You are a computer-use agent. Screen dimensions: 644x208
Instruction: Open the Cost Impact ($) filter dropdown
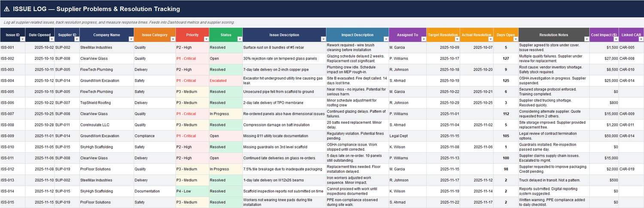[616, 39]
